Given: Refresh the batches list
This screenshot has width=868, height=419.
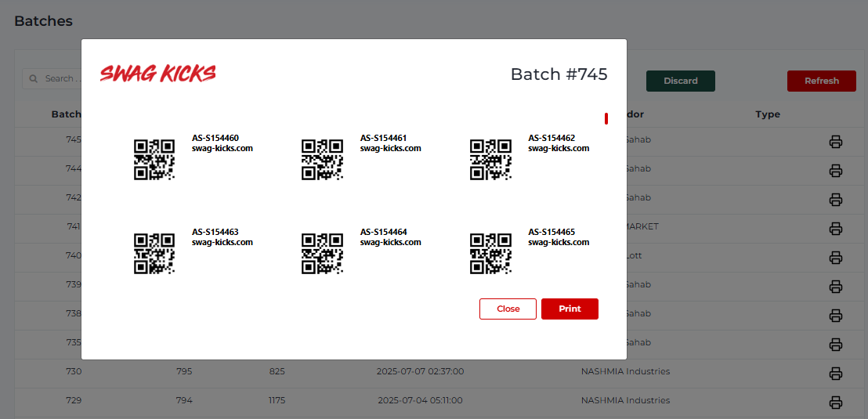Looking at the screenshot, I should pyautogui.click(x=821, y=81).
